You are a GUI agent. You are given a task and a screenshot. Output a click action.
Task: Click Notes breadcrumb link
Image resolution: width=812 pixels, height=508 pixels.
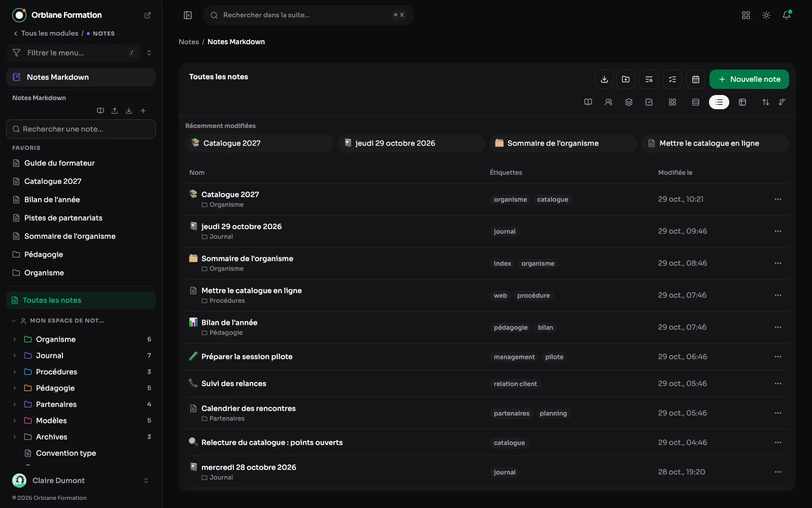pos(189,42)
